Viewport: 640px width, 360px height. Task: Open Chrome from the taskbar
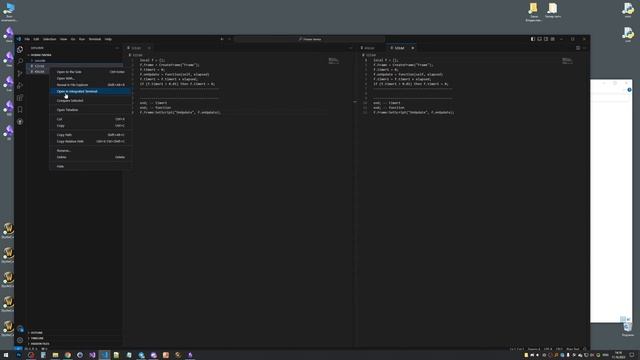pyautogui.click(x=68, y=355)
